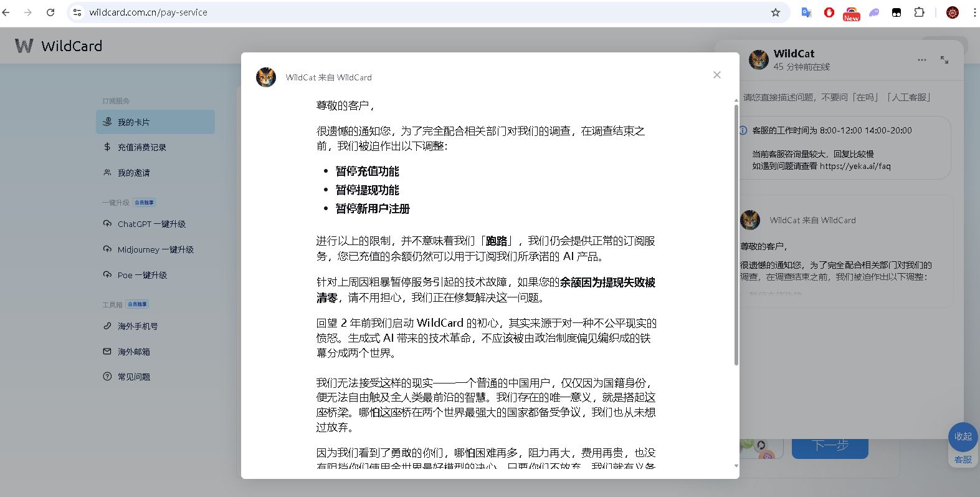Click the 尊敬的客户 greeting in the dialog
The image size is (980, 497).
(346, 105)
